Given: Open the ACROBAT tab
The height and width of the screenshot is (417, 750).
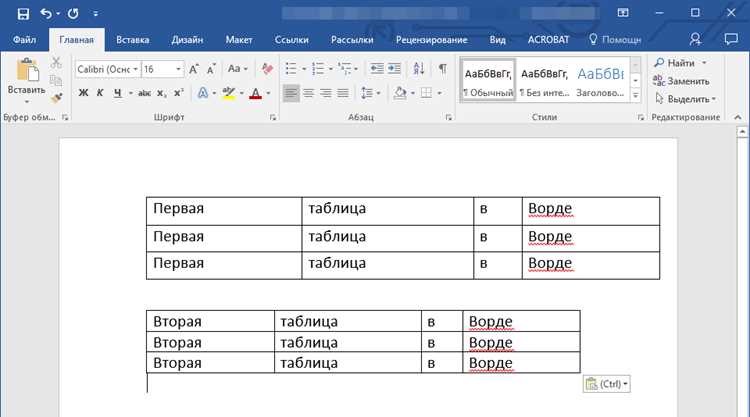Looking at the screenshot, I should click(x=548, y=40).
